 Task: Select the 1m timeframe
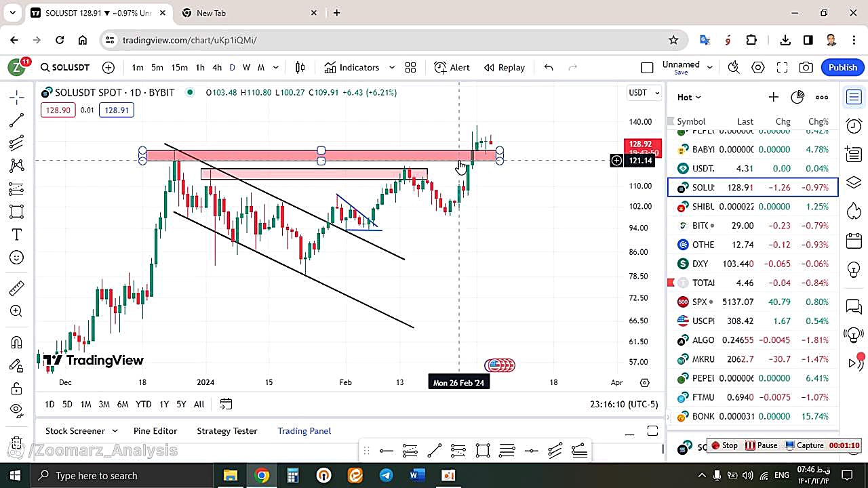tap(138, 67)
